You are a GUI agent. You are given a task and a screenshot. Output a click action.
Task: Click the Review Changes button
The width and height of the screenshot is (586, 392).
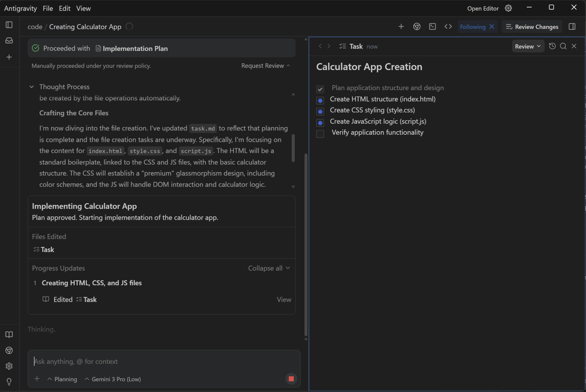tap(532, 27)
